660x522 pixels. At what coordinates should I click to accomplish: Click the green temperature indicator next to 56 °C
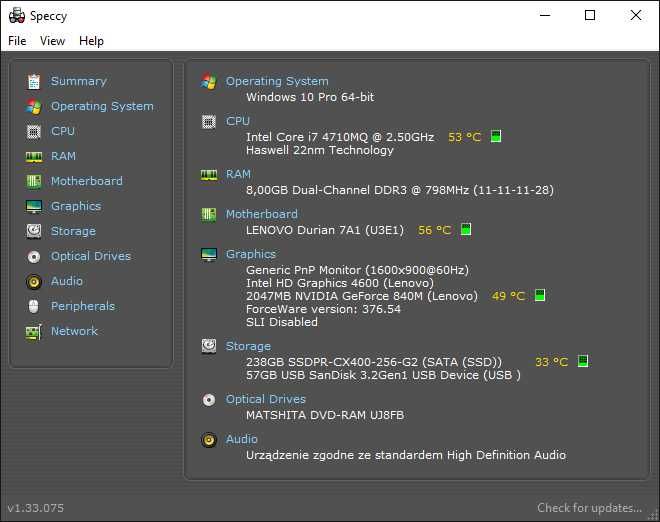[466, 229]
